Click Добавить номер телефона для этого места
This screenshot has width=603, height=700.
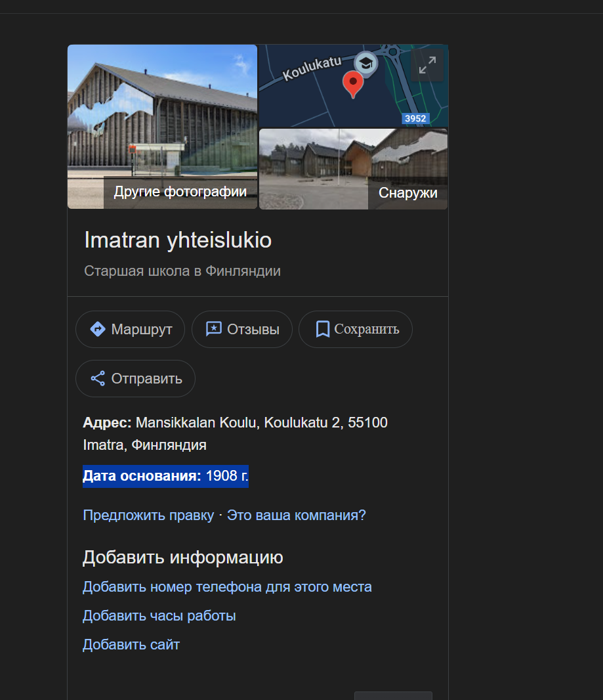227,586
